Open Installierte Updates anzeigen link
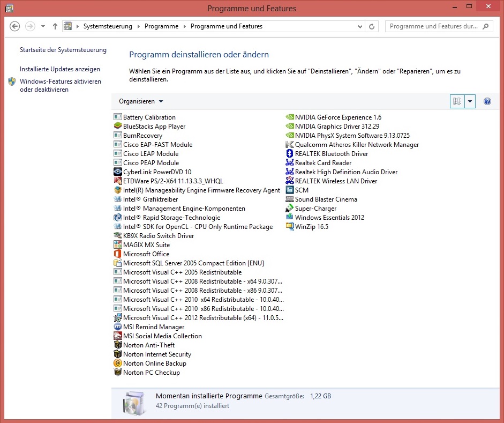The height and width of the screenshot is (423, 504). (60, 69)
